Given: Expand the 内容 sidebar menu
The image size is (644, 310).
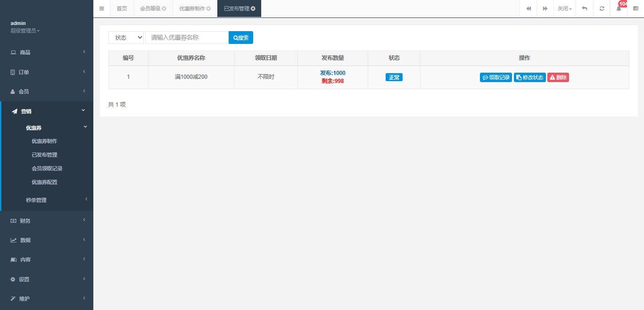Looking at the screenshot, I should (x=47, y=260).
